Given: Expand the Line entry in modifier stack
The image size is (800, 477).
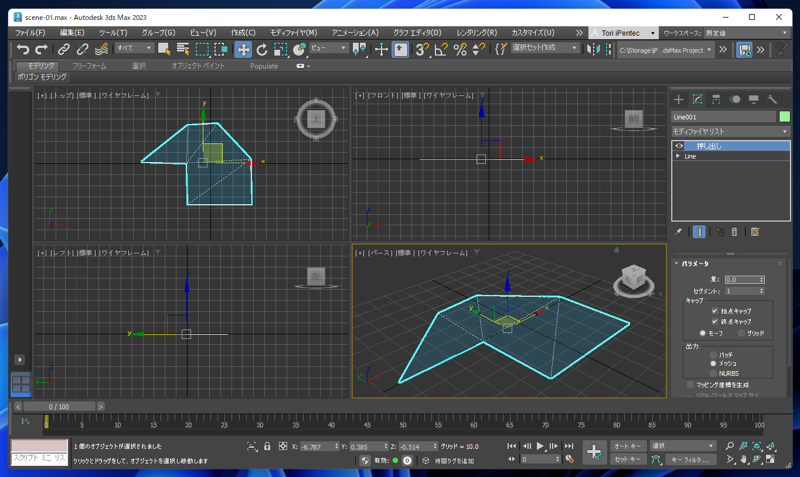Looking at the screenshot, I should (678, 156).
